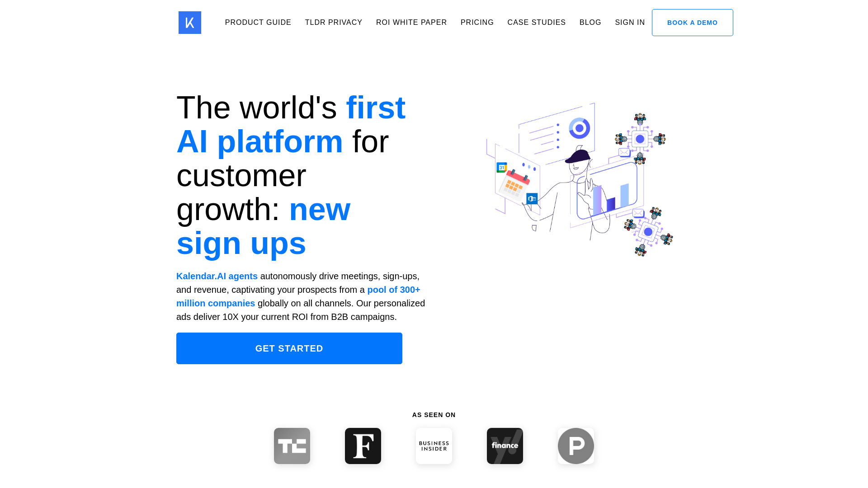The image size is (868, 488).
Task: Click the GET STARTED button
Action: (289, 348)
